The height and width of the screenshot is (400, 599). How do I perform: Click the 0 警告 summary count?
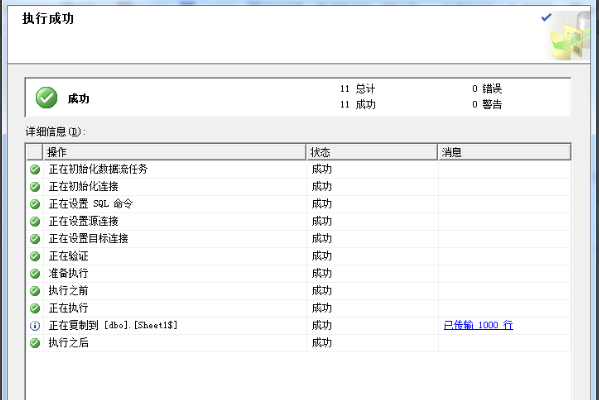[487, 104]
